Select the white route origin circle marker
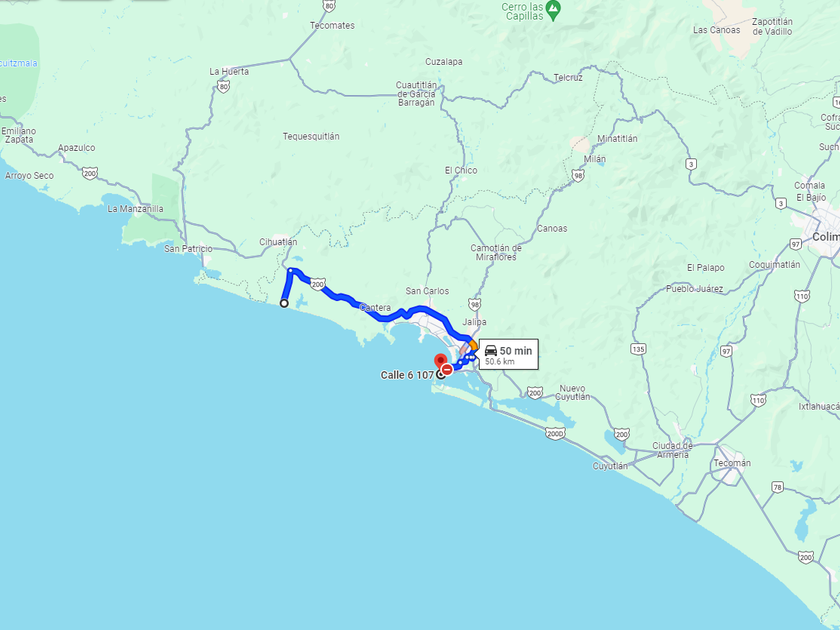 click(x=284, y=303)
